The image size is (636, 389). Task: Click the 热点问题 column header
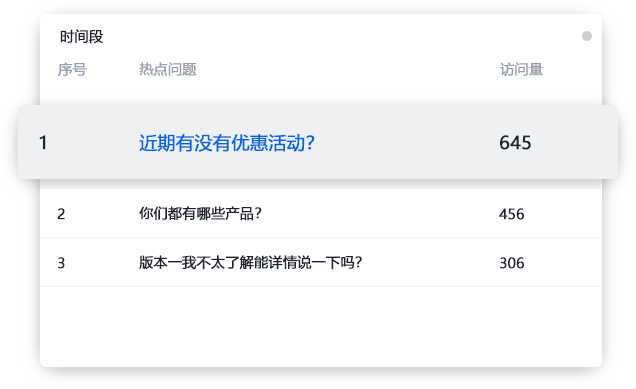pyautogui.click(x=168, y=69)
